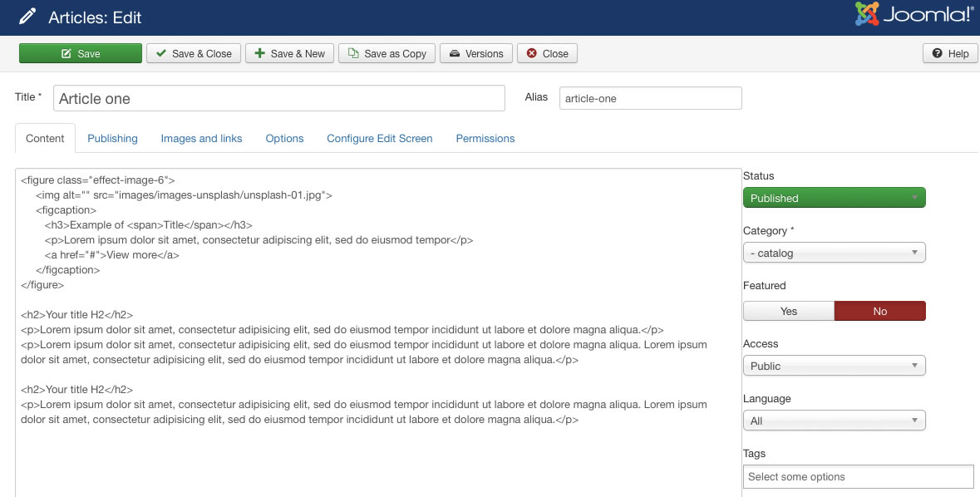Click the pencil edit icon in header

coord(27,17)
